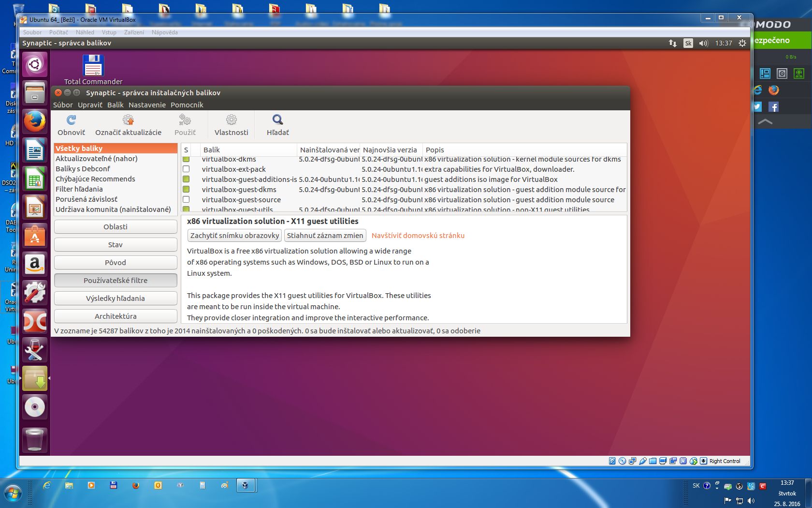Click the Používateľské filtre button
Screen dimensions: 812x508
point(116,280)
